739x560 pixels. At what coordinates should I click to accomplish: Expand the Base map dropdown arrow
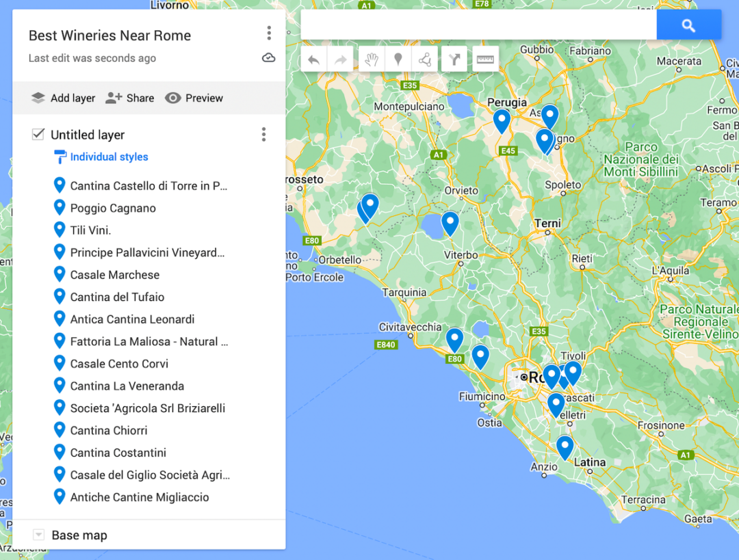click(x=38, y=535)
